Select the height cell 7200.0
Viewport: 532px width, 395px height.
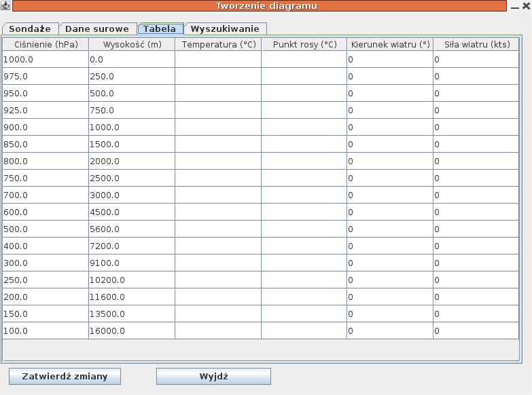point(132,246)
